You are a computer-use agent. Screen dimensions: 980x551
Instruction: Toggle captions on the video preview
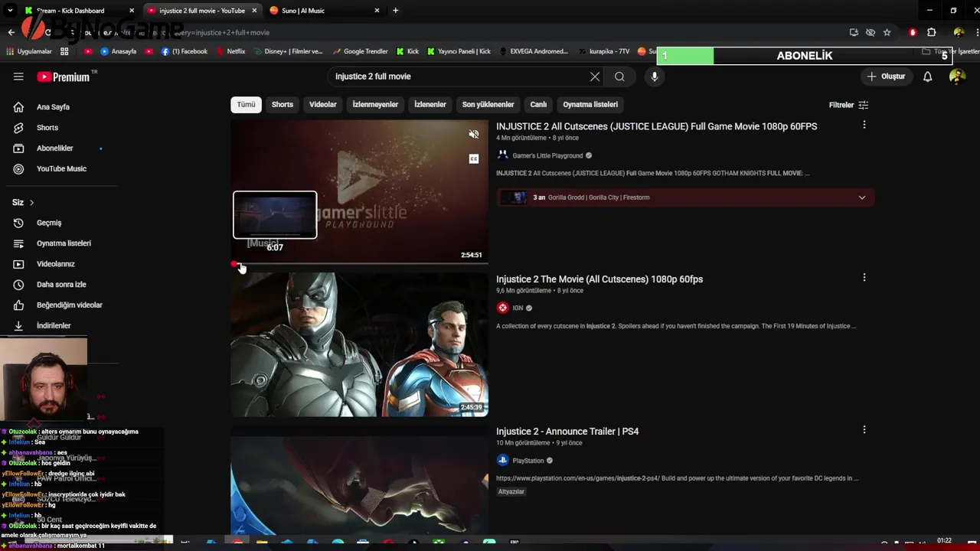[x=474, y=159]
